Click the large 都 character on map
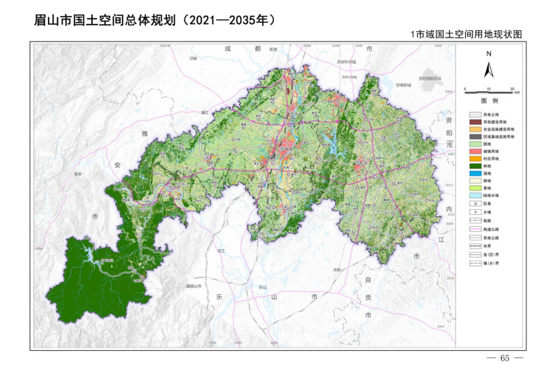 [258, 49]
